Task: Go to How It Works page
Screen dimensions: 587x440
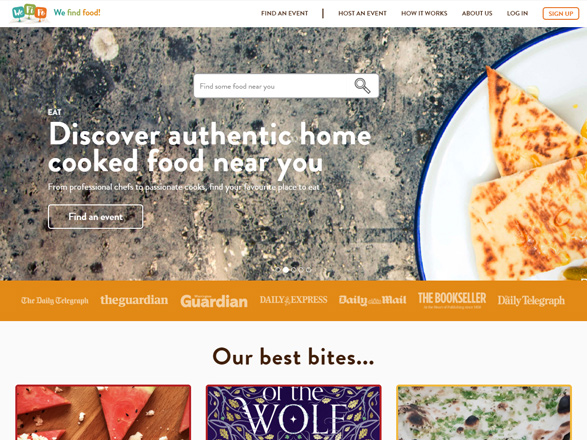Action: click(x=424, y=13)
